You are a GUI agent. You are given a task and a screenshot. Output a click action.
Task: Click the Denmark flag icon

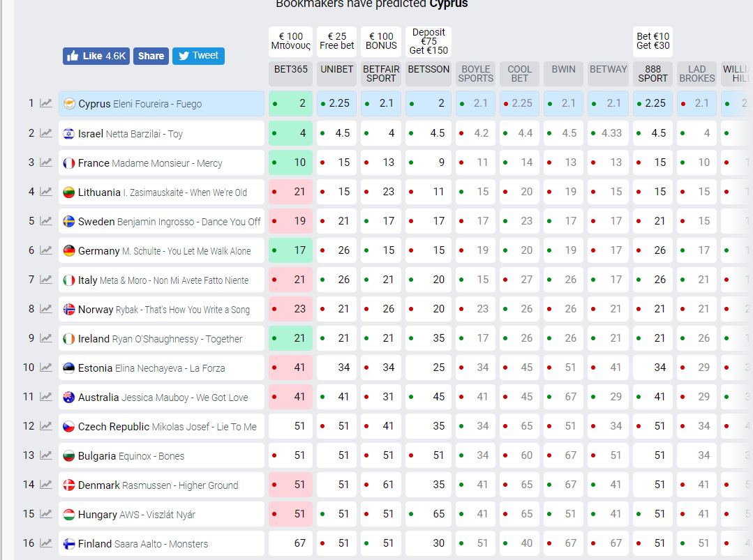(69, 485)
